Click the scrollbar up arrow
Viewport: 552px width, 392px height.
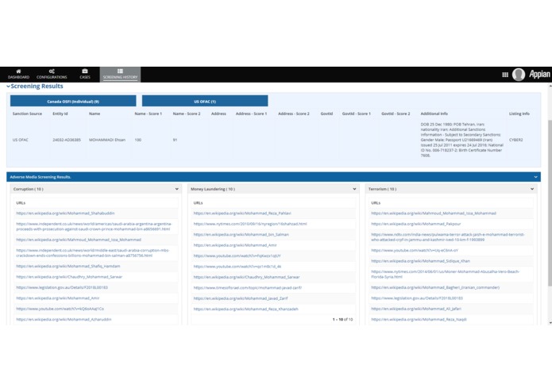point(550,85)
